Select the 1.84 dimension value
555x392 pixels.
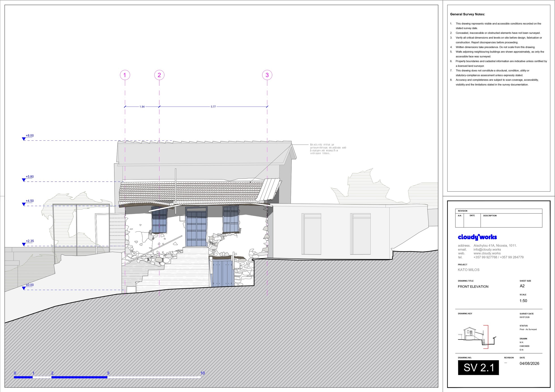(142, 106)
